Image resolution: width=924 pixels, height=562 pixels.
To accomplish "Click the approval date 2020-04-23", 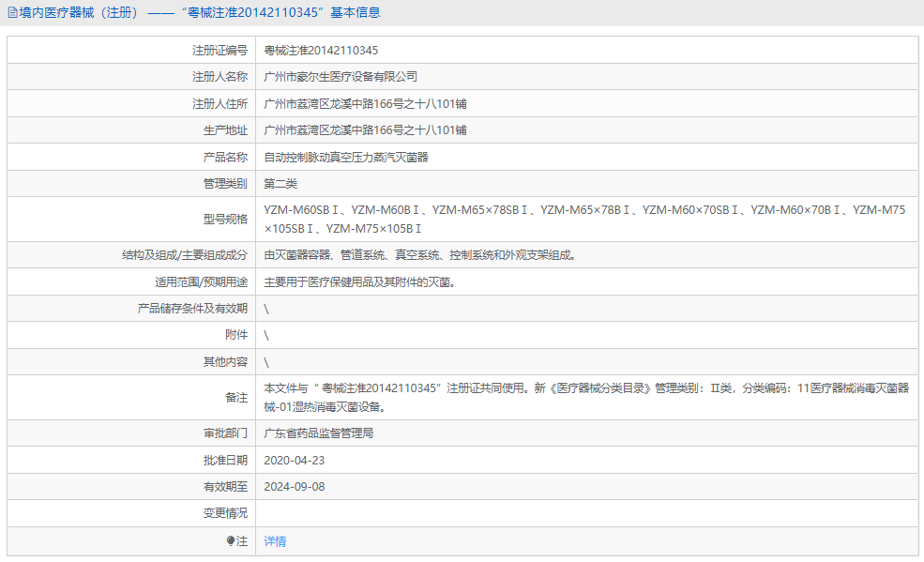I will (296, 460).
